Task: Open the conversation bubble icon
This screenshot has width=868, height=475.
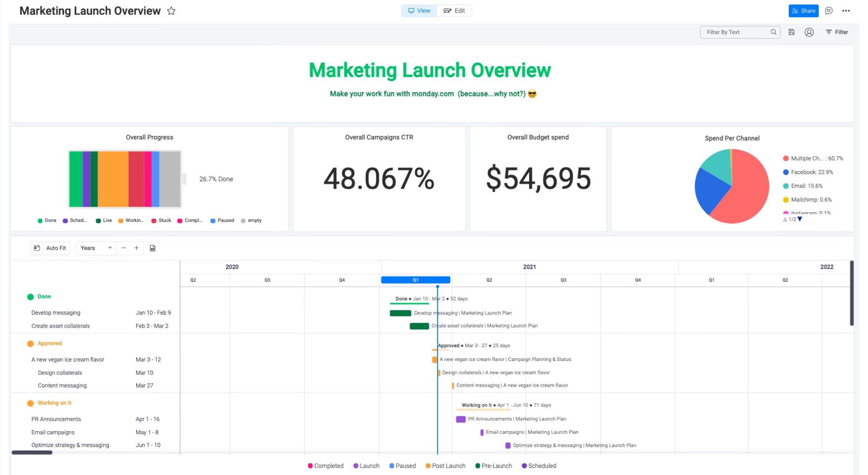Action: click(x=829, y=11)
